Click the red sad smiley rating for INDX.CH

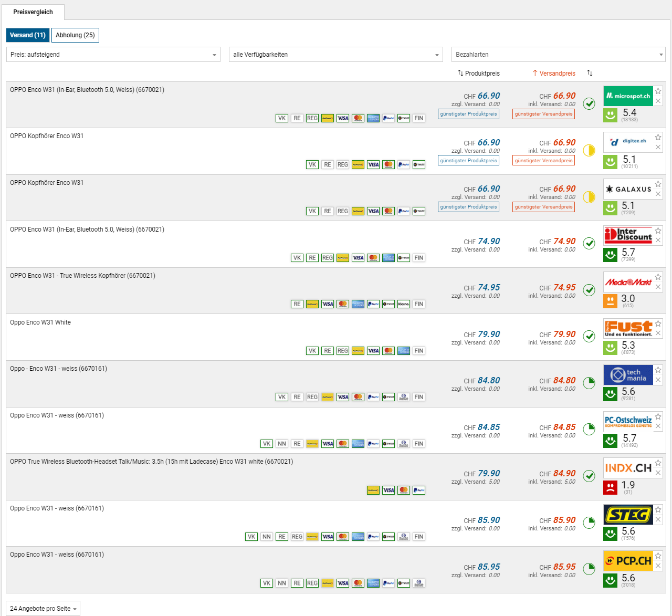pyautogui.click(x=610, y=487)
